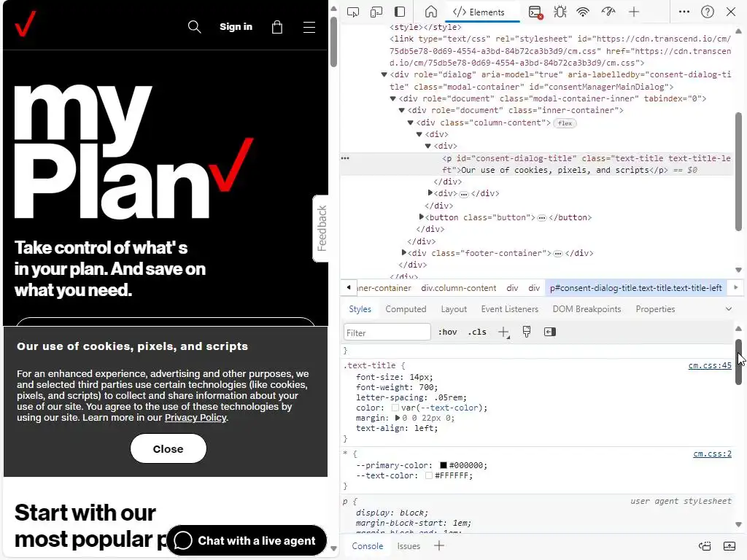Click the new style rule plus icon

503,332
